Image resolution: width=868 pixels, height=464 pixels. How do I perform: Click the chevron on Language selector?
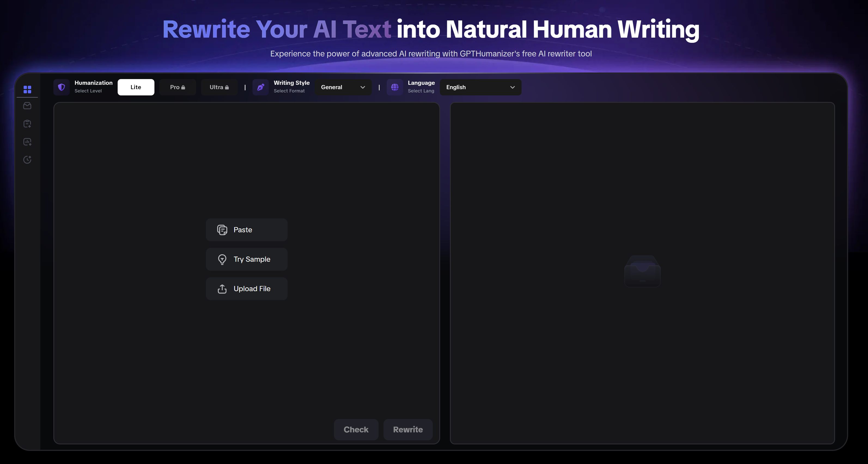(x=512, y=87)
